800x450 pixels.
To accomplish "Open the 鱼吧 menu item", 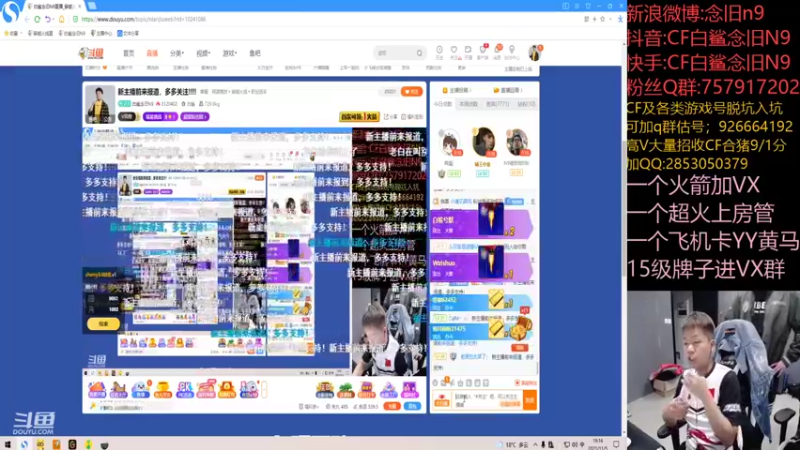I will (255, 53).
